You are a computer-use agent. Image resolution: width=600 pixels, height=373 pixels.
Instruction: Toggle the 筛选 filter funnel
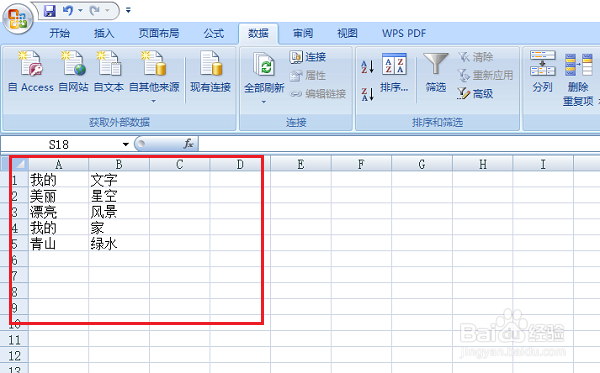(x=436, y=73)
